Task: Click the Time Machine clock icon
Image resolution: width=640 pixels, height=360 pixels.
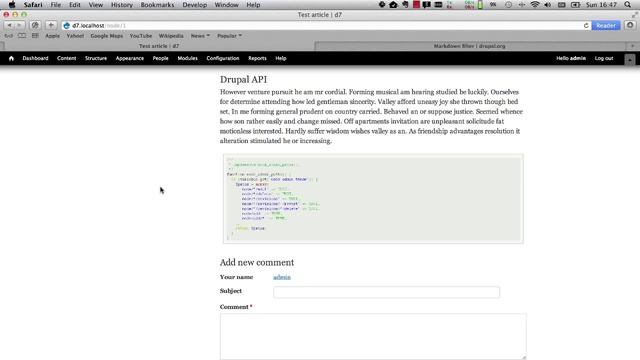Action: [509, 5]
